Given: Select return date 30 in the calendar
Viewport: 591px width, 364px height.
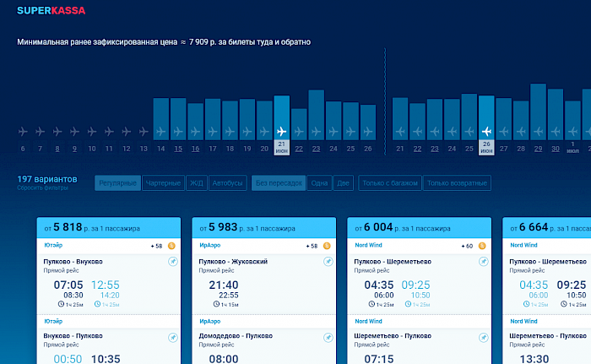Looking at the screenshot, I should point(556,149).
